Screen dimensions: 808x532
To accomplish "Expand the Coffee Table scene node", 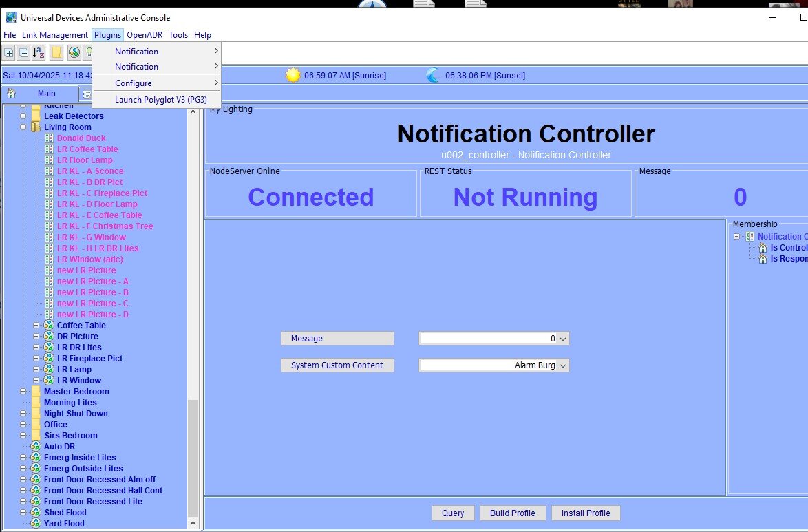I will pos(37,326).
